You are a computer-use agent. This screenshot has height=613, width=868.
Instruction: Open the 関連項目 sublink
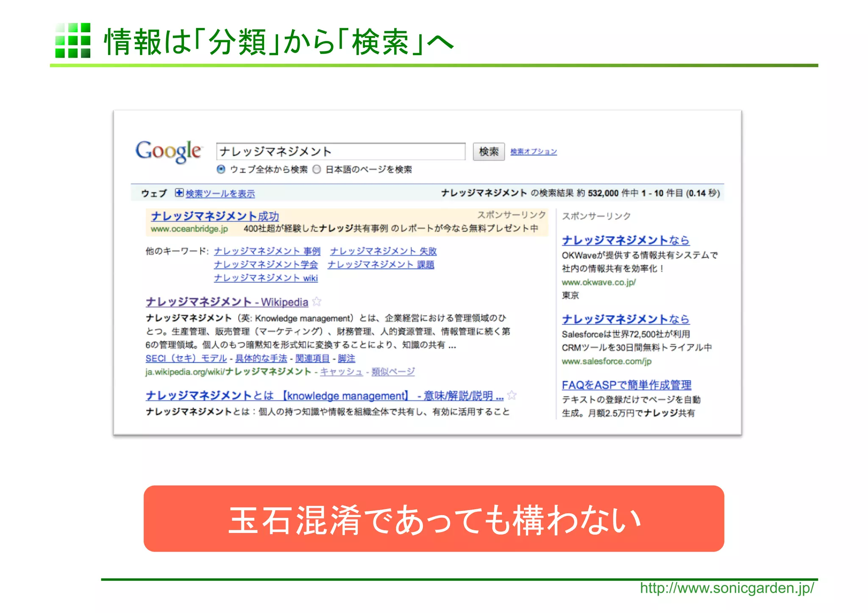pyautogui.click(x=312, y=358)
